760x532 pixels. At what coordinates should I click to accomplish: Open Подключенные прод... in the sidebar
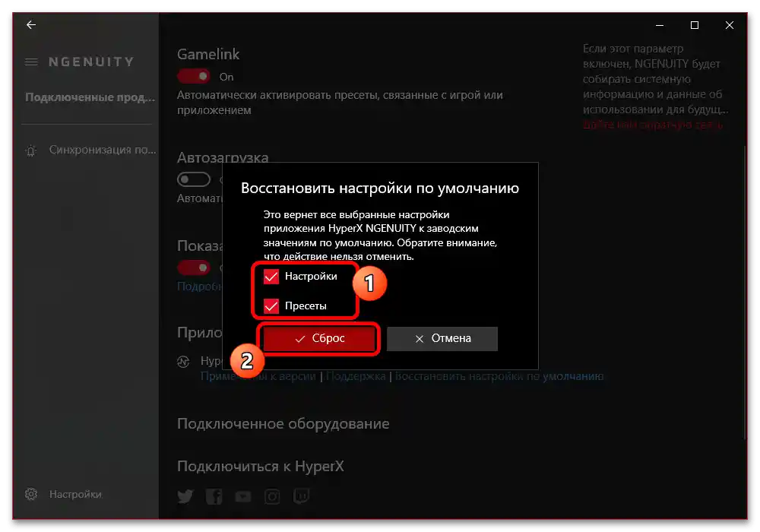pyautogui.click(x=90, y=97)
